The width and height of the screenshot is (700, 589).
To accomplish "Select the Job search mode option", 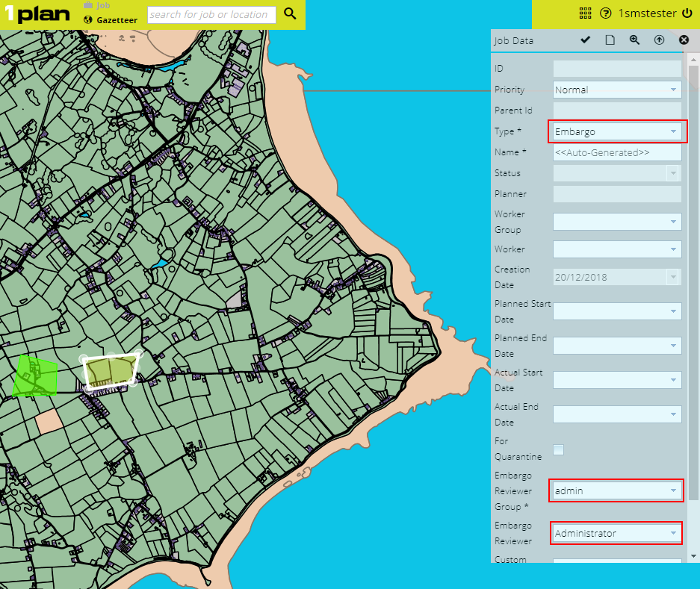I will (103, 5).
